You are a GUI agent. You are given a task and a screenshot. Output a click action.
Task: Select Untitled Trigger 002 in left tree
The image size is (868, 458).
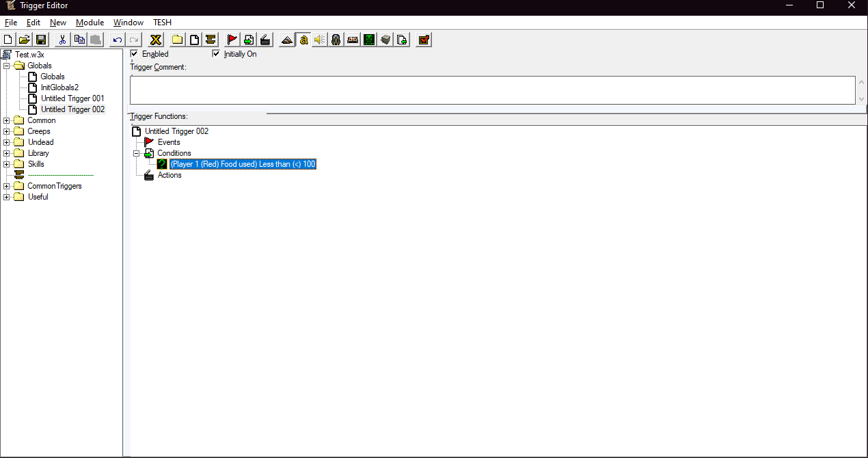[72, 109]
